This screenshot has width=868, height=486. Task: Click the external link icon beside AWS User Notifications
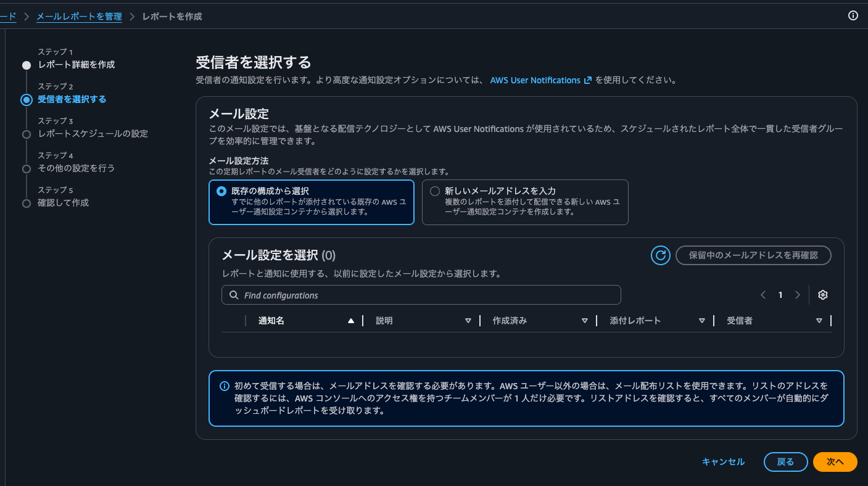587,80
